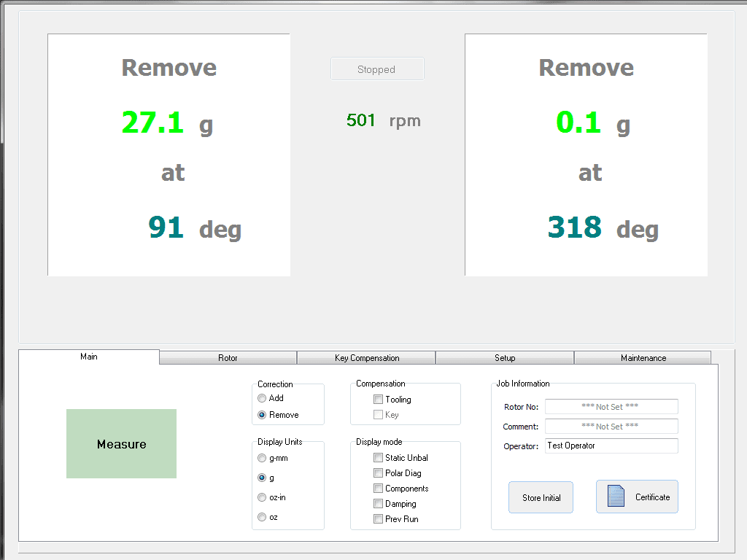Switch to the Rotor tab
Viewport: 747px width, 560px height.
point(228,358)
